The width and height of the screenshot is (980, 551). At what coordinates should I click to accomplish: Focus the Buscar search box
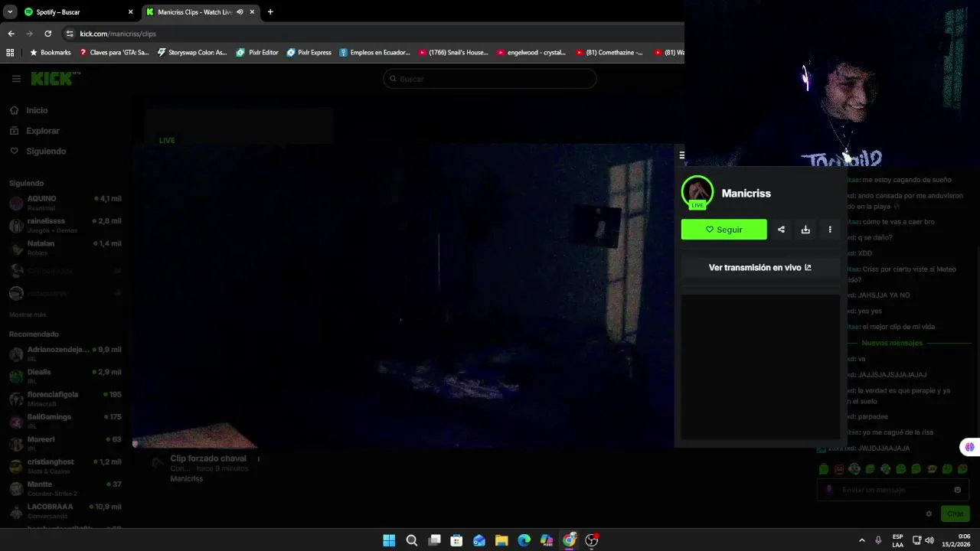[x=489, y=79]
